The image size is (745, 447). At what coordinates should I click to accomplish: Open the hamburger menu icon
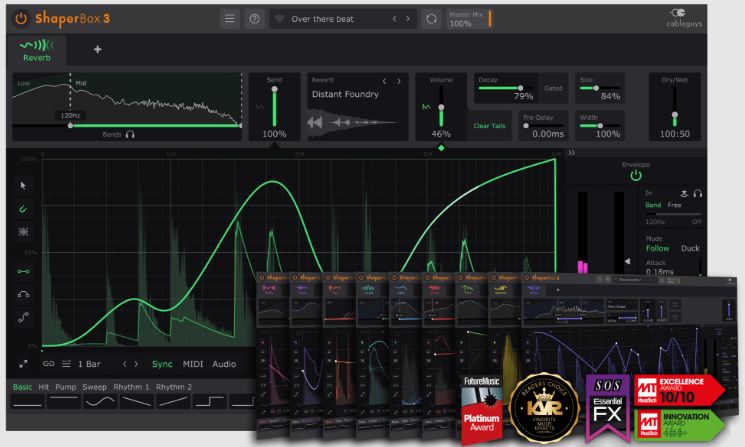(x=229, y=19)
